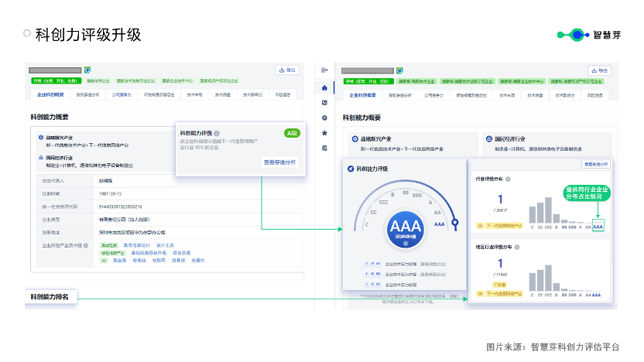
Task: Open the 风险信息 tab in the right screenshot
Action: pyautogui.click(x=594, y=95)
